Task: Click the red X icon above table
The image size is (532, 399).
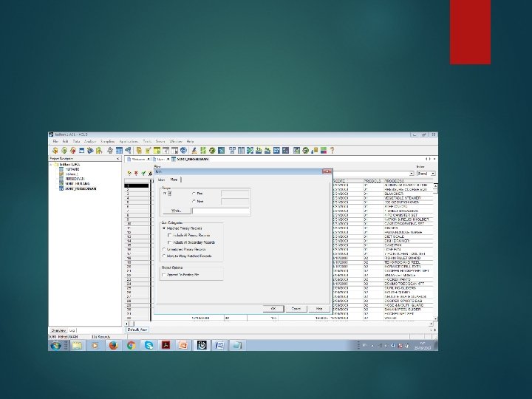Action: (136, 174)
